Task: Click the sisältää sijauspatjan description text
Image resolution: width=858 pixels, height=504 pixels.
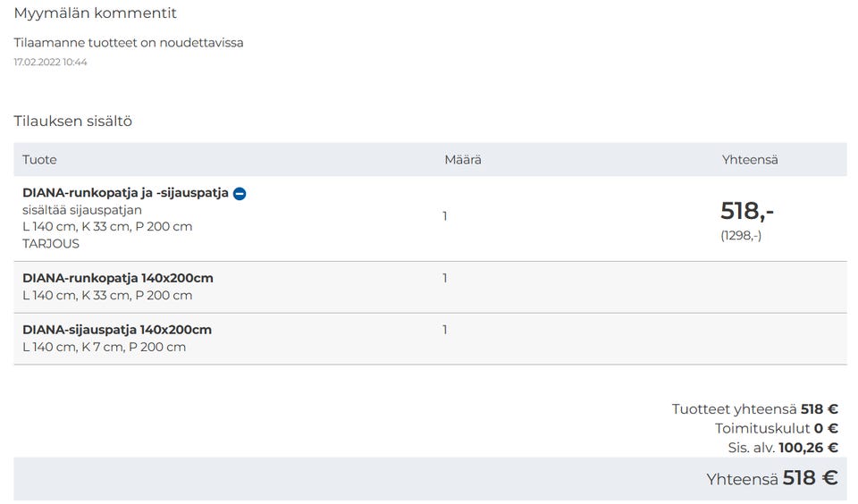Action: click(82, 210)
